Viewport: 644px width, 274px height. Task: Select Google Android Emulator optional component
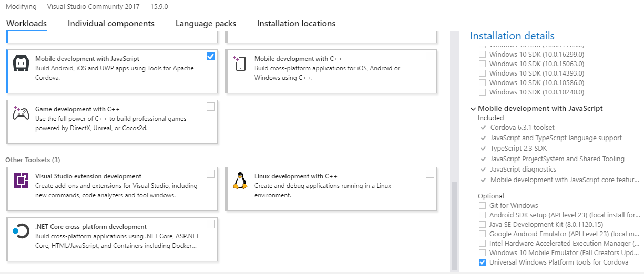[x=483, y=234]
